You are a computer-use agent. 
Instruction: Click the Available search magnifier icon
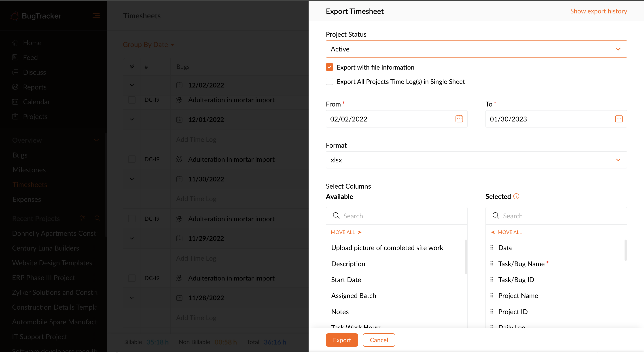click(336, 216)
